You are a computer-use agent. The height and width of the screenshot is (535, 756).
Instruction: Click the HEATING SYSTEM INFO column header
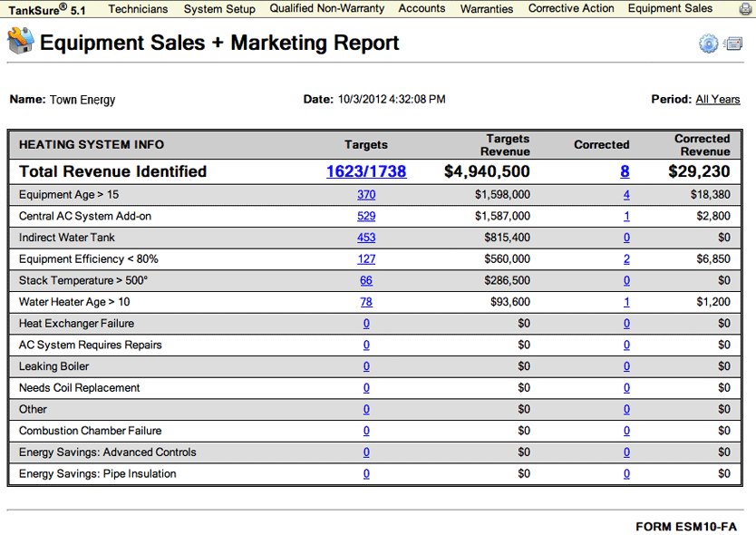92,145
